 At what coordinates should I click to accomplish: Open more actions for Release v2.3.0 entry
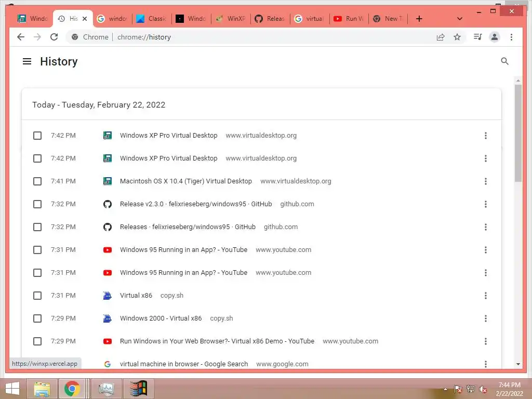[x=486, y=204]
